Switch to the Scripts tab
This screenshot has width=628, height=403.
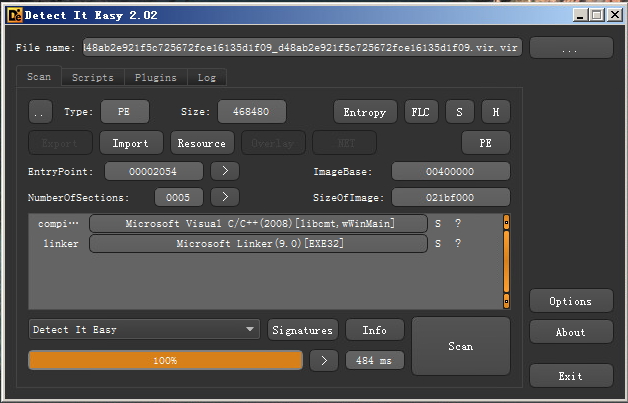point(93,77)
